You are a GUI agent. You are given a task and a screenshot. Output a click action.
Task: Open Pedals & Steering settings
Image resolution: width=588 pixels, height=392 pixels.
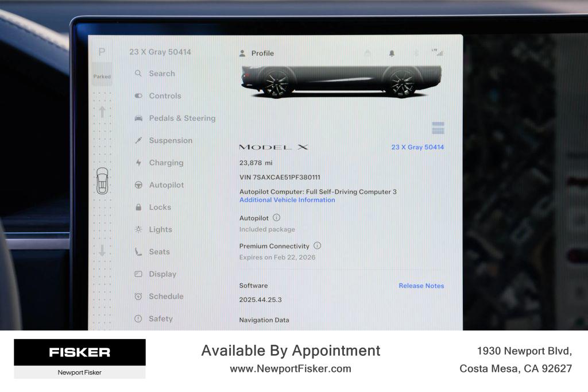click(x=181, y=118)
